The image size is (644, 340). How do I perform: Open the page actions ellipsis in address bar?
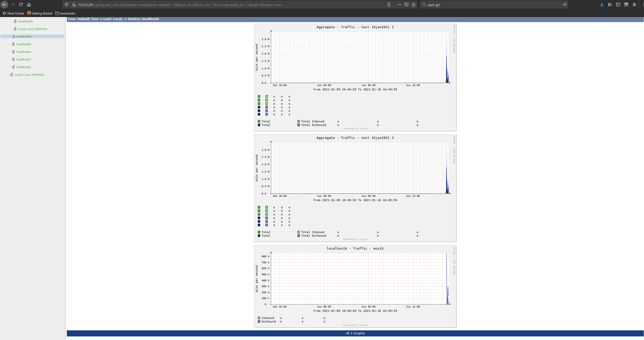pyautogui.click(x=399, y=5)
